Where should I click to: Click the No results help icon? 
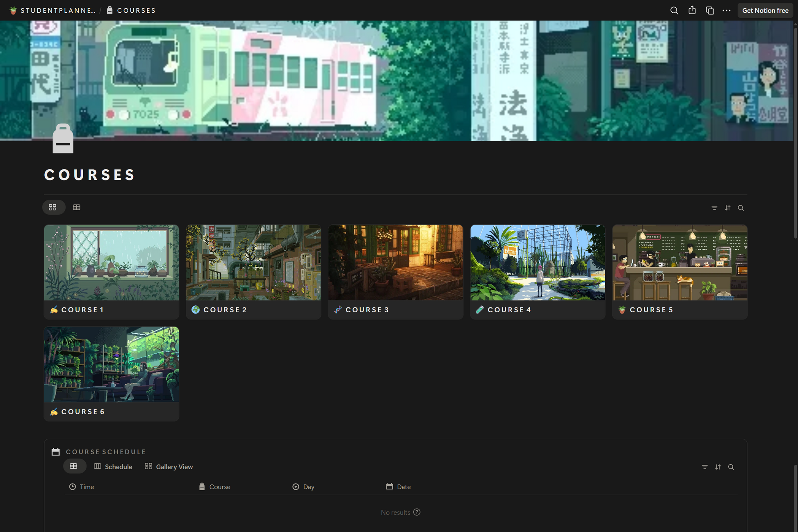(x=417, y=512)
